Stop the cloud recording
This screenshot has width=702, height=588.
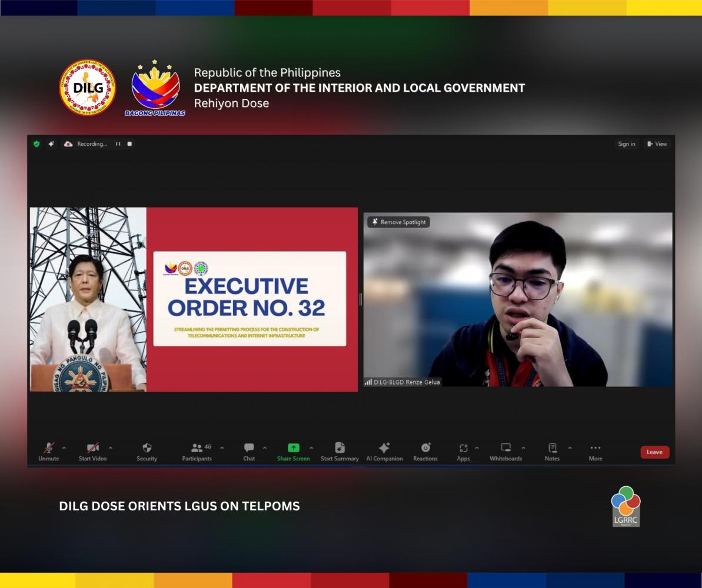(130, 143)
